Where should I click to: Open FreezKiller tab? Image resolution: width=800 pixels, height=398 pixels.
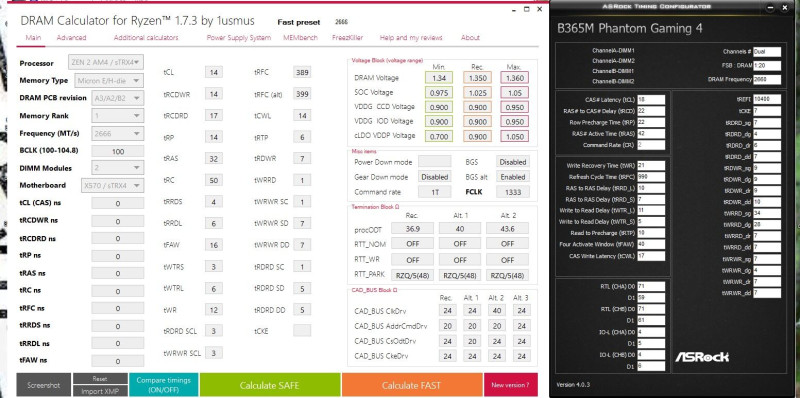pos(347,38)
